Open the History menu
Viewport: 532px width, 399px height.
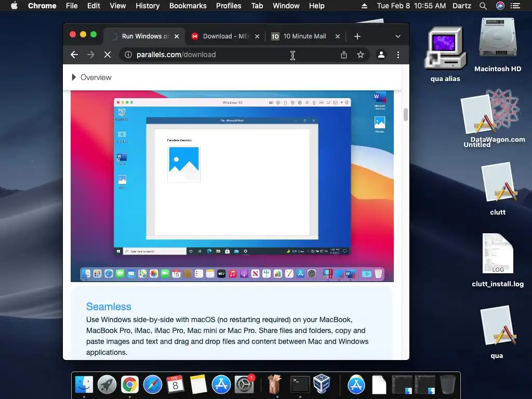pyautogui.click(x=148, y=6)
